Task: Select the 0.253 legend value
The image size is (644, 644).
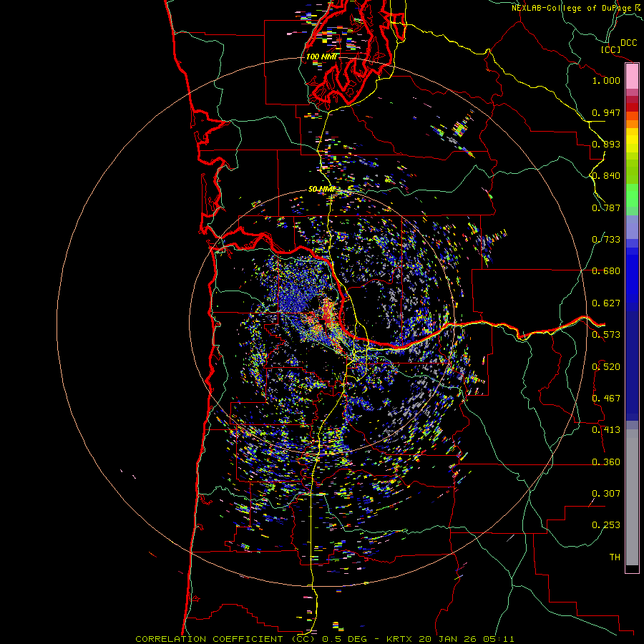Action: (606, 525)
